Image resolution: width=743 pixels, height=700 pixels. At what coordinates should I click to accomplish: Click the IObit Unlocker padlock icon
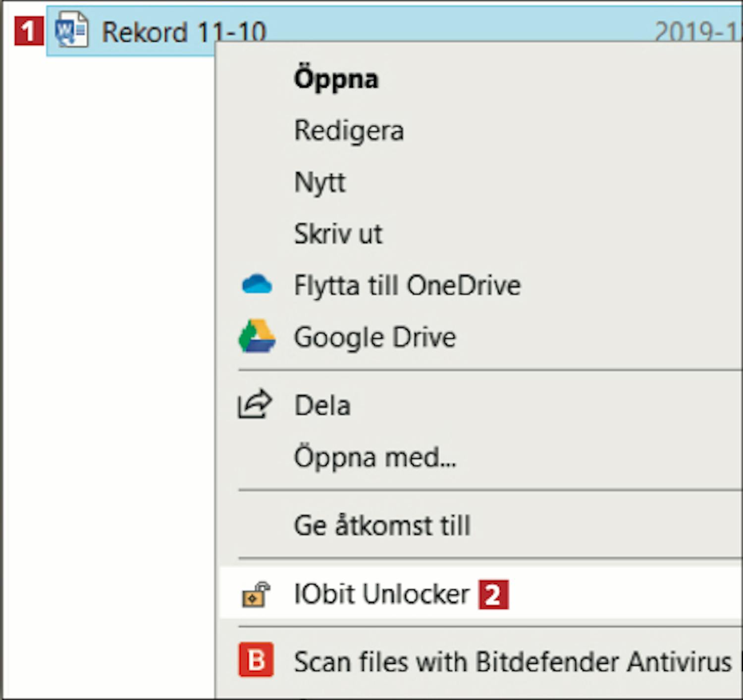coord(256,594)
